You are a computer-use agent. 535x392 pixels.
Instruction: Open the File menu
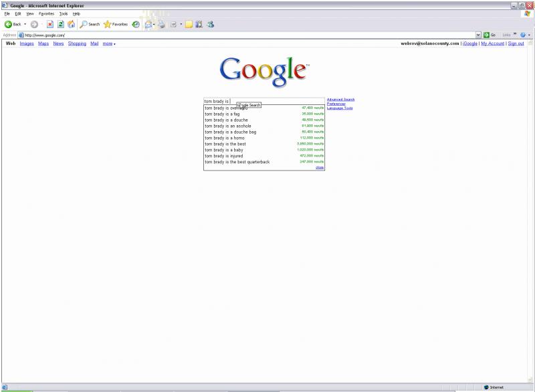click(x=7, y=13)
